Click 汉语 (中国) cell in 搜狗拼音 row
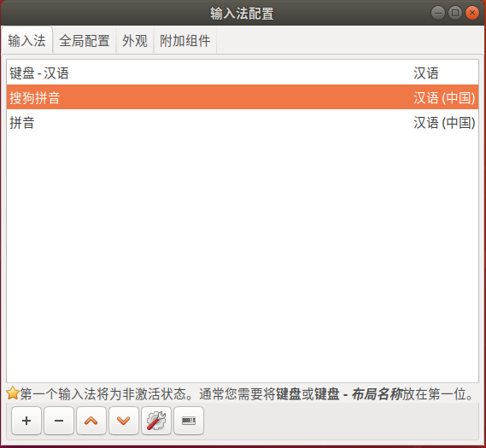This screenshot has width=486, height=448. click(444, 98)
